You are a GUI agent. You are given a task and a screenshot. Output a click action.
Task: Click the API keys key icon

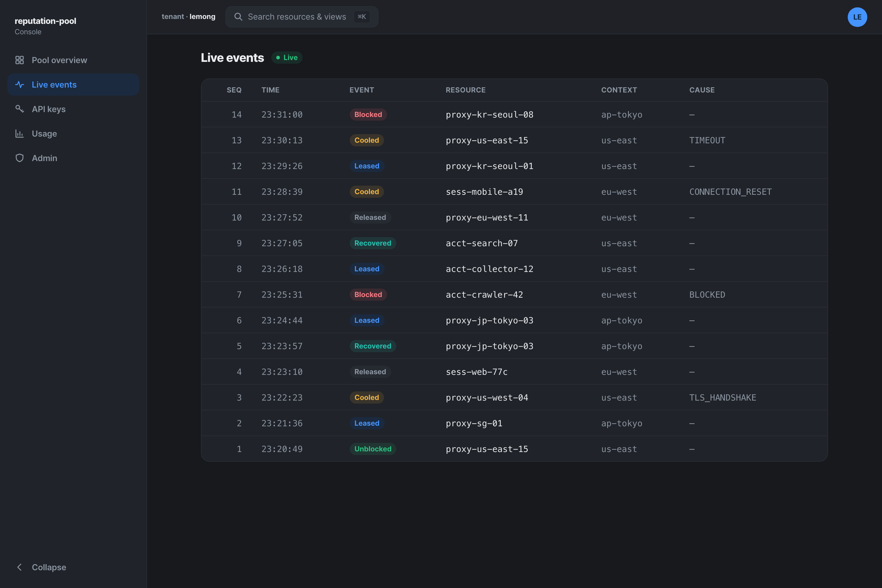tap(20, 109)
